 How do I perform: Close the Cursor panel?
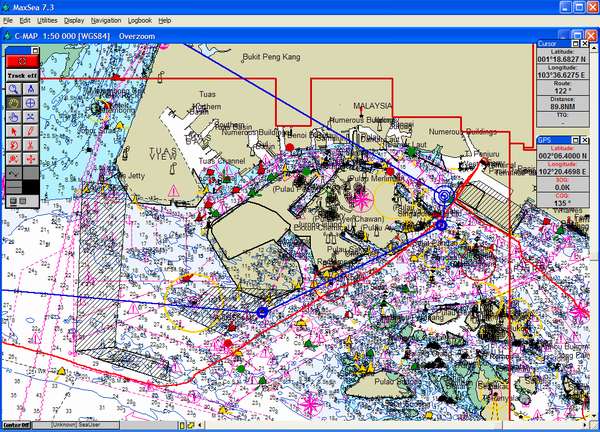[x=585, y=44]
